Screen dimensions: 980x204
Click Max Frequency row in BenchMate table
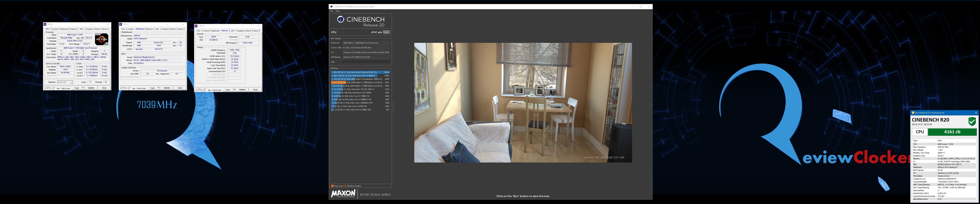[944, 147]
